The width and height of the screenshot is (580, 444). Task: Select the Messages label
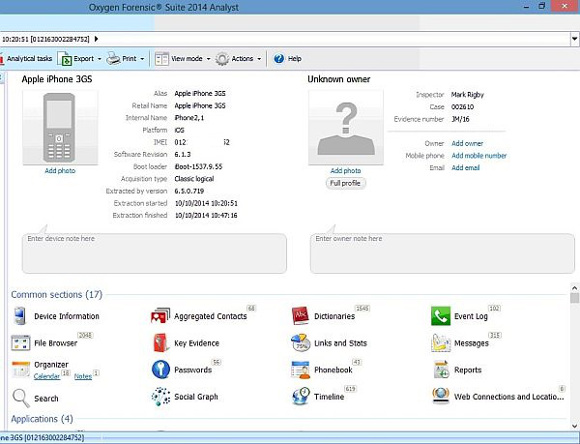471,343
